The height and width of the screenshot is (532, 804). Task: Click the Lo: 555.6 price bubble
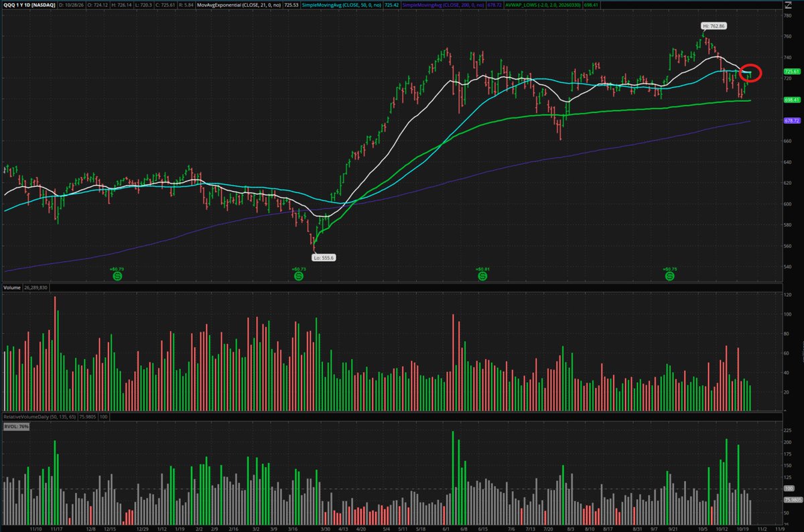(x=323, y=257)
